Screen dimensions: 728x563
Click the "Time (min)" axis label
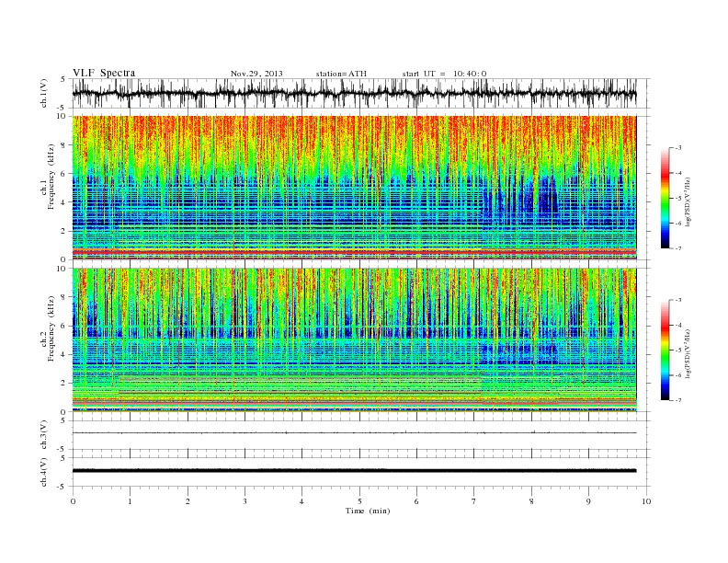(x=368, y=511)
